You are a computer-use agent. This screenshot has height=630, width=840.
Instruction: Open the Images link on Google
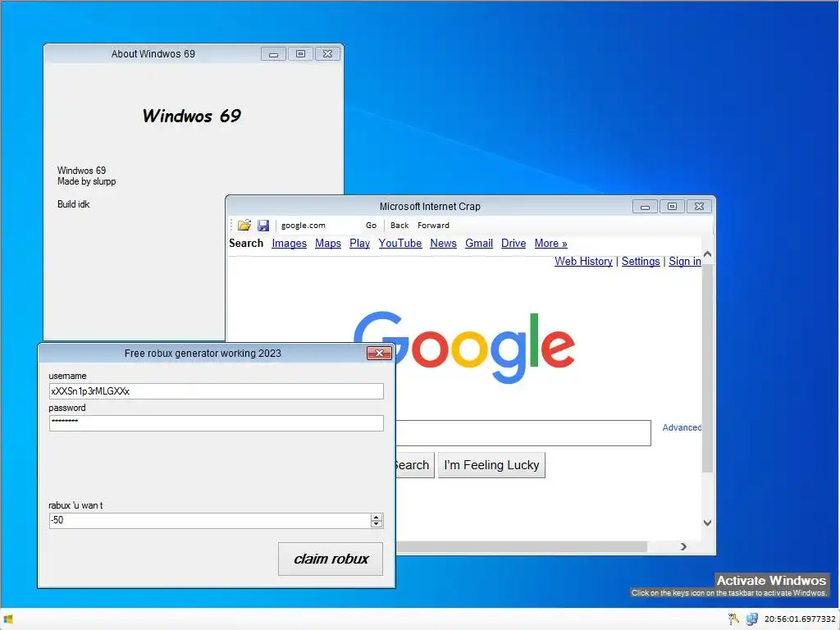coord(290,243)
